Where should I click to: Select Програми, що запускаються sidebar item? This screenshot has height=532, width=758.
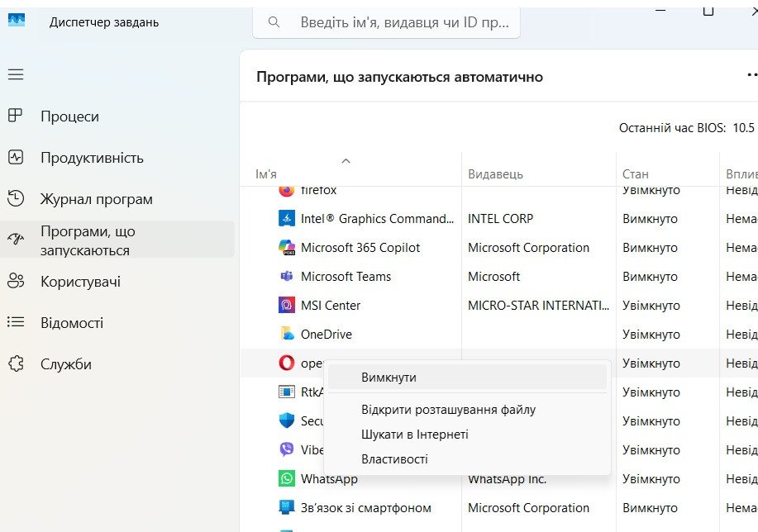point(117,240)
